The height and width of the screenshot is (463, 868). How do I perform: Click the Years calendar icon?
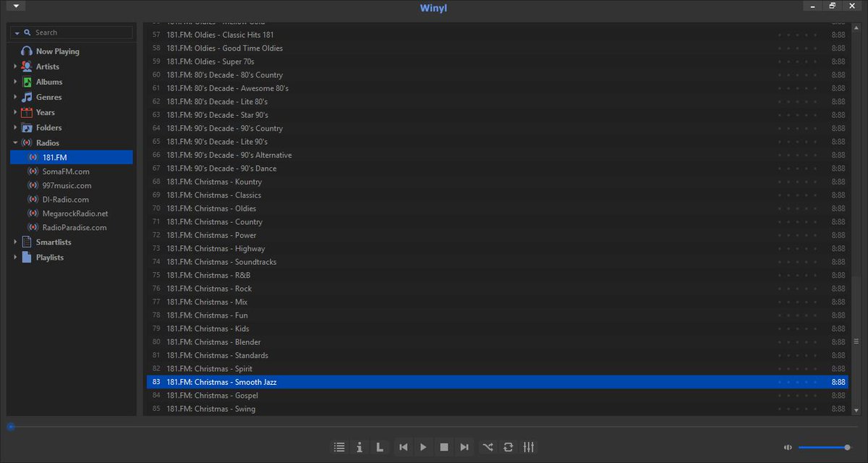pos(27,112)
